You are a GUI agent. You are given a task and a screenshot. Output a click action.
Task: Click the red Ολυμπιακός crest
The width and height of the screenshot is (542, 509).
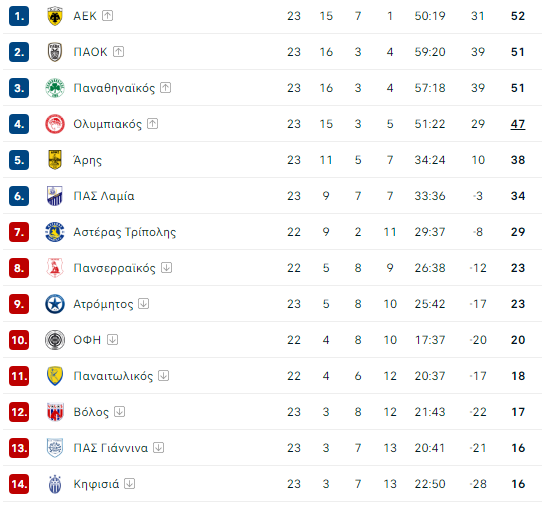55,124
